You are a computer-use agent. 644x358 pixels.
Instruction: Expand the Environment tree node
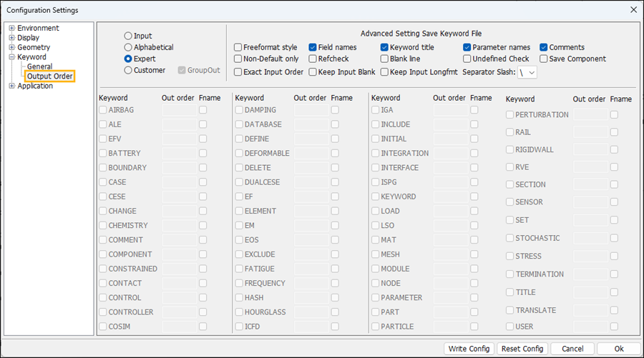click(11, 29)
